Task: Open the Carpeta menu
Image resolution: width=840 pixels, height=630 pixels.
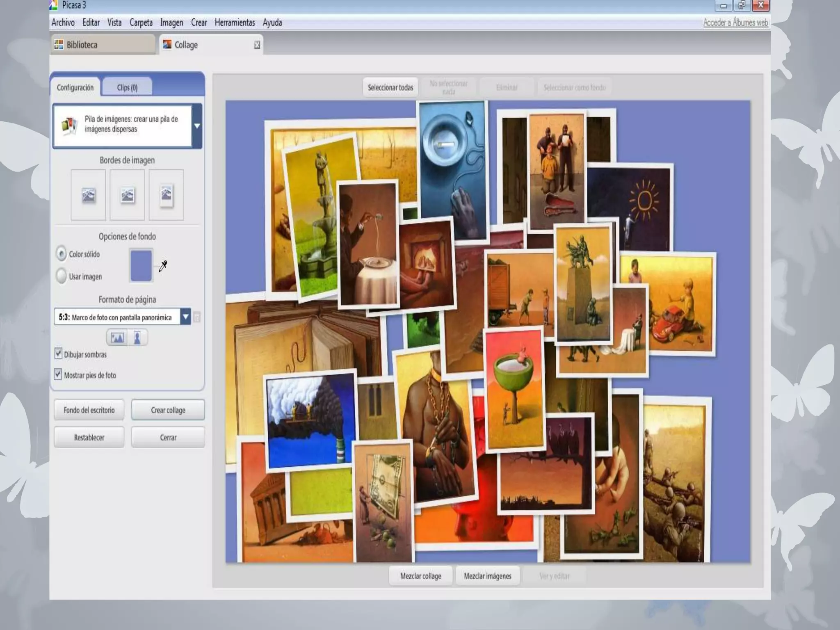Action: [x=141, y=23]
